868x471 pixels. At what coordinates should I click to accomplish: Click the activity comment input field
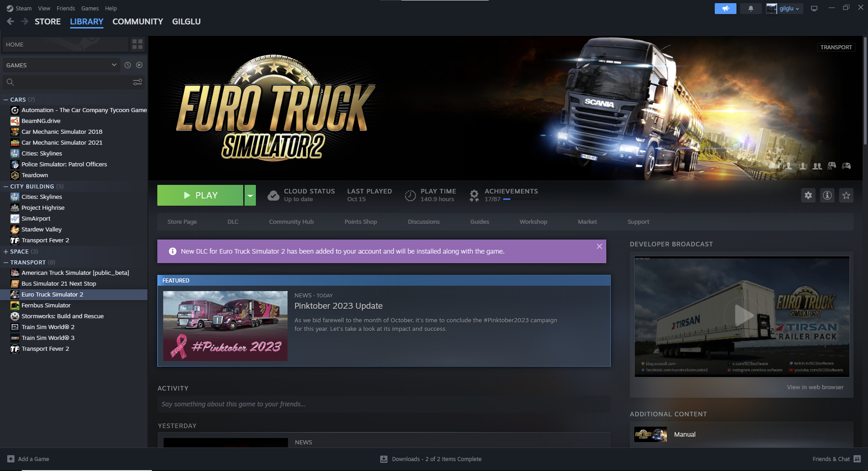384,404
